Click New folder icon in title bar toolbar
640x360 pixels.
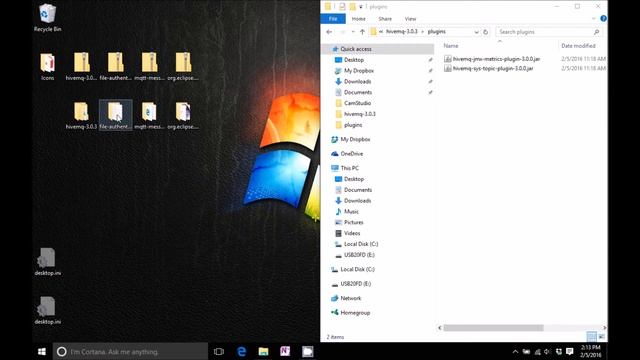coord(352,7)
